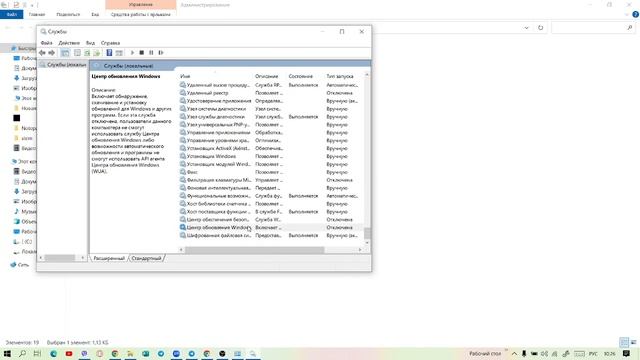The image size is (640, 360).
Task: Select the Факс service row
Action: 271,172
